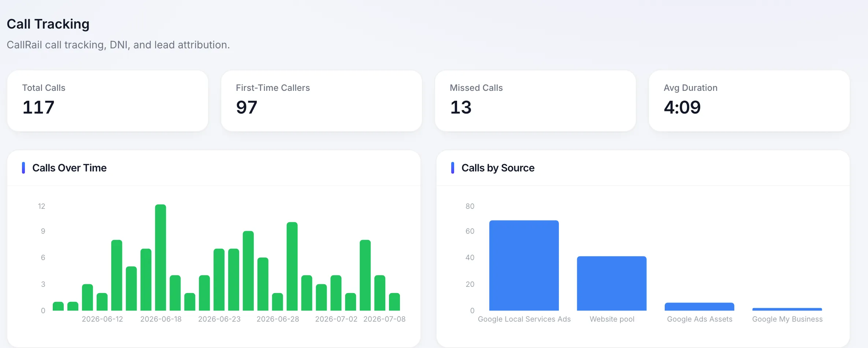Click the 2026-07-08 date axis label
This screenshot has height=348, width=868.
pos(385,319)
